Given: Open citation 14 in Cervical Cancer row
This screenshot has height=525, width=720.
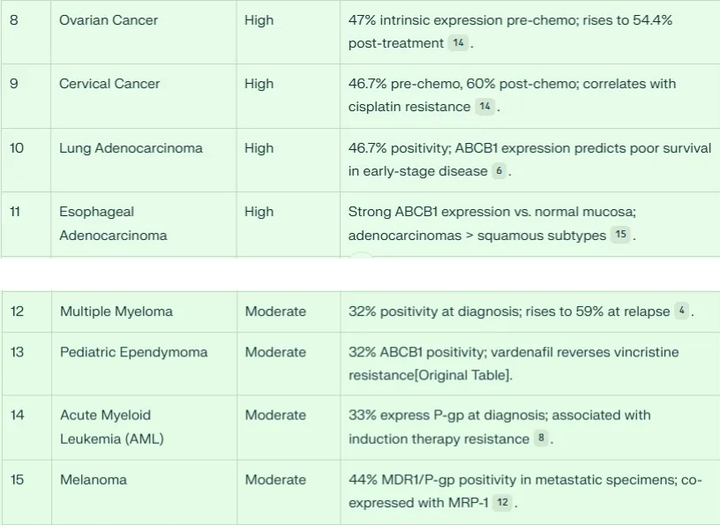Looking at the screenshot, I should click(x=484, y=107).
